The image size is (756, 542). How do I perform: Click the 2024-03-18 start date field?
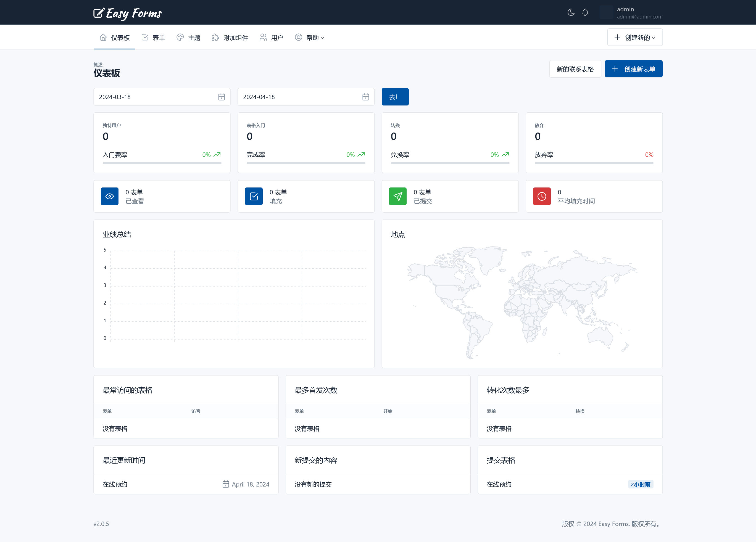(153, 97)
